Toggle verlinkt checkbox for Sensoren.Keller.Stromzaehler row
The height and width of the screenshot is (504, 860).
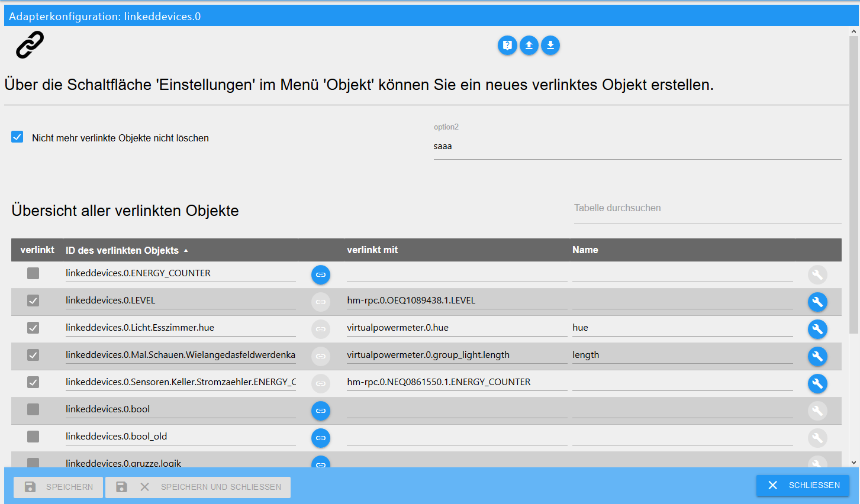(33, 382)
